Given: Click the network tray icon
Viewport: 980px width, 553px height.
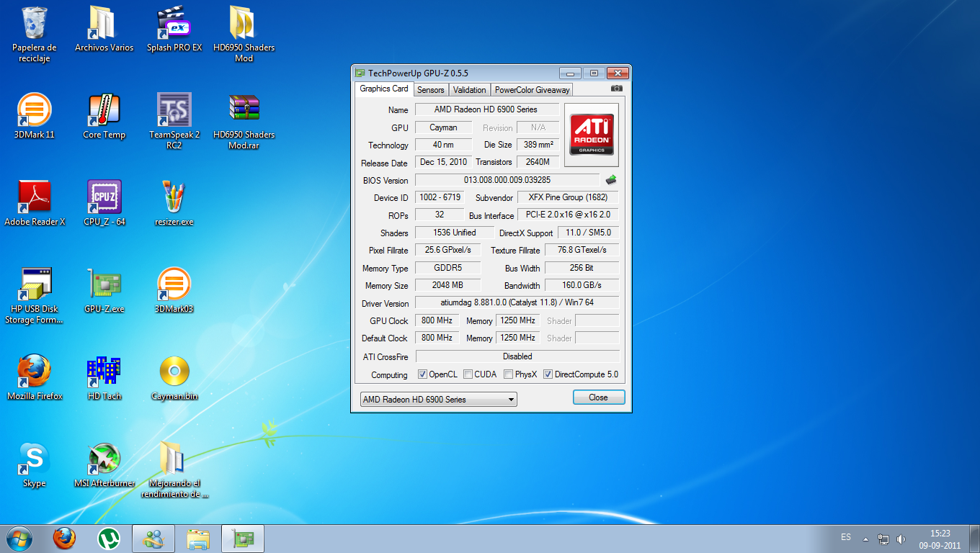Looking at the screenshot, I should (x=884, y=539).
